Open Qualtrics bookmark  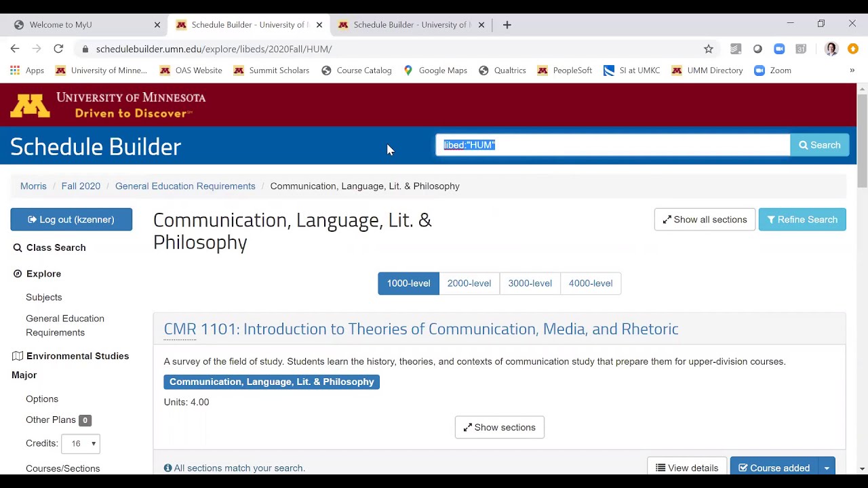[502, 70]
